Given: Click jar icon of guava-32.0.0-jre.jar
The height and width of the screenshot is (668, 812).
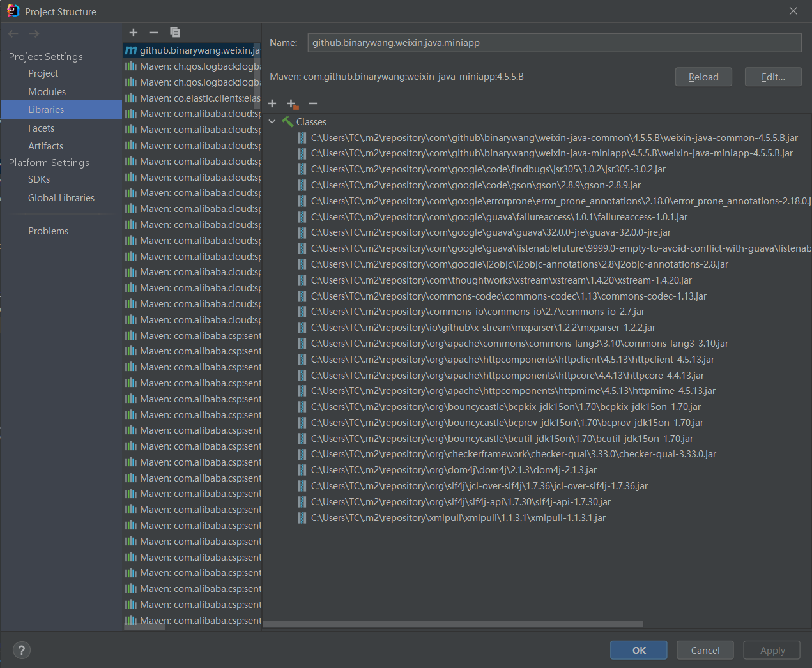Looking at the screenshot, I should click(x=302, y=232).
